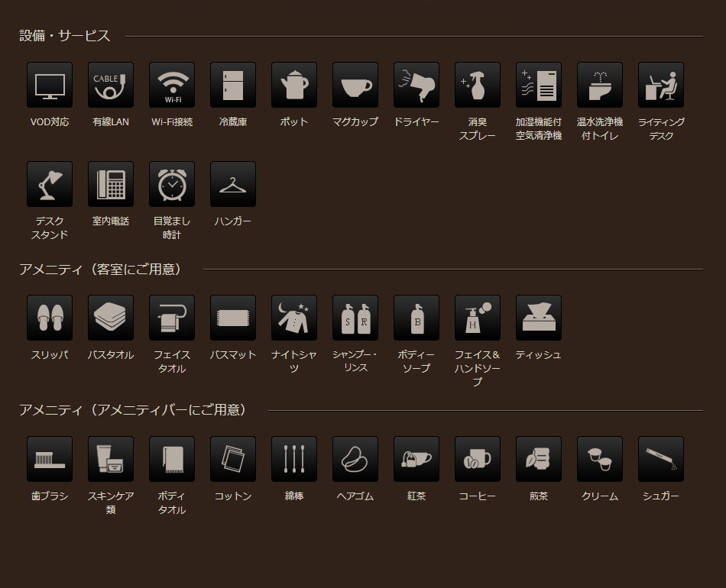Select the 有線LAN cable icon
This screenshot has width=726, height=588.
click(111, 85)
